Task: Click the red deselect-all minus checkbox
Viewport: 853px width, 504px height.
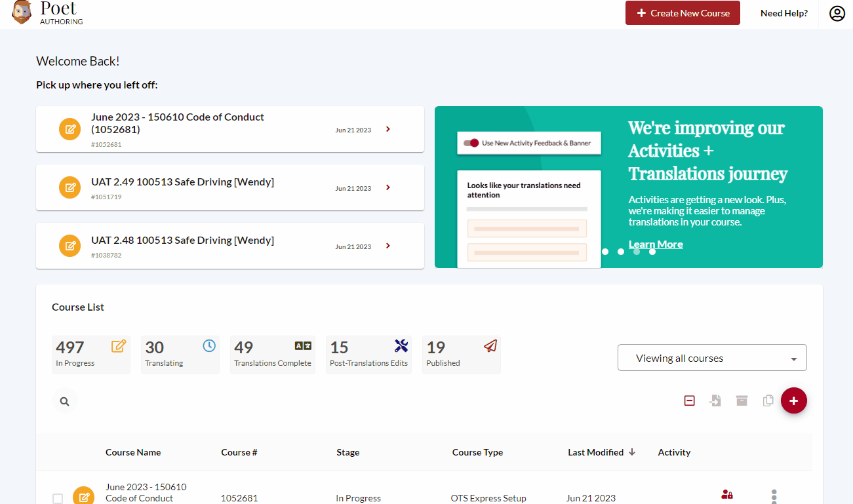Action: tap(689, 400)
